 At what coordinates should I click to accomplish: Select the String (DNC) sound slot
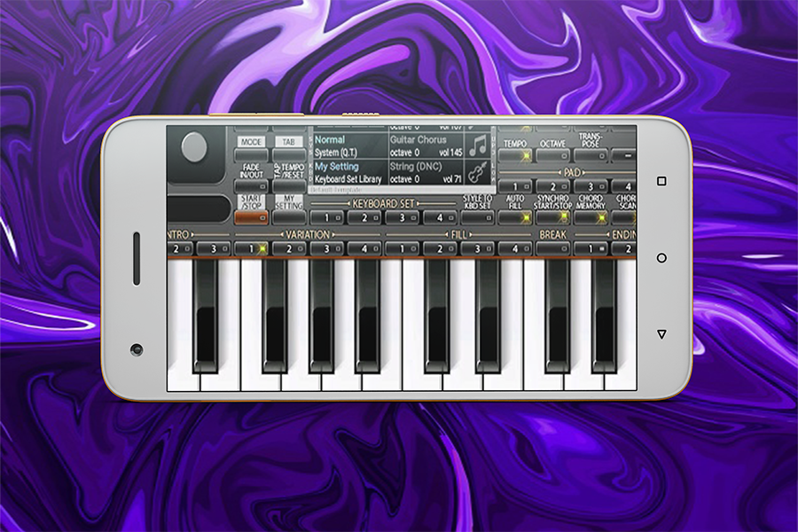[426, 173]
